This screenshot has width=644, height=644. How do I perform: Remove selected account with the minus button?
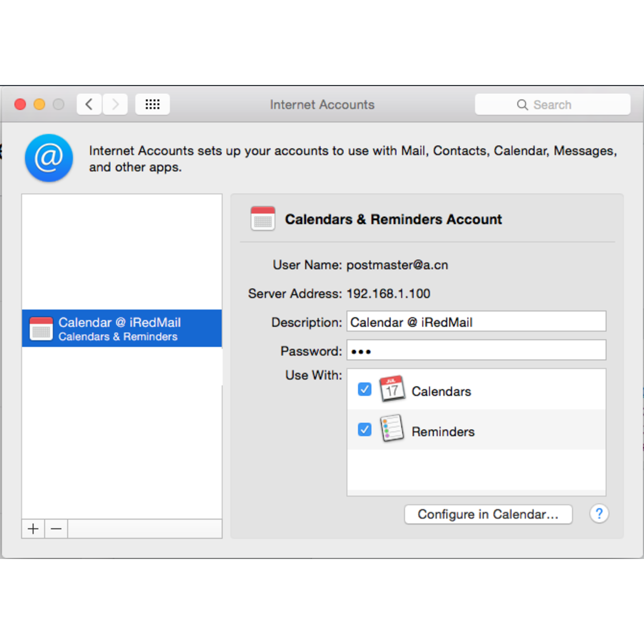pos(56,529)
